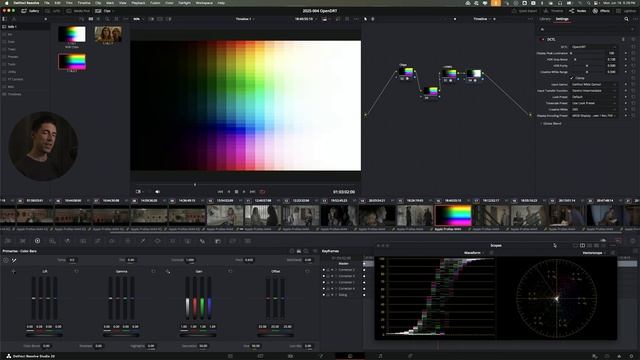Toggle the Nodes panel button
Screen dimensions: 640x360
pos(578,11)
